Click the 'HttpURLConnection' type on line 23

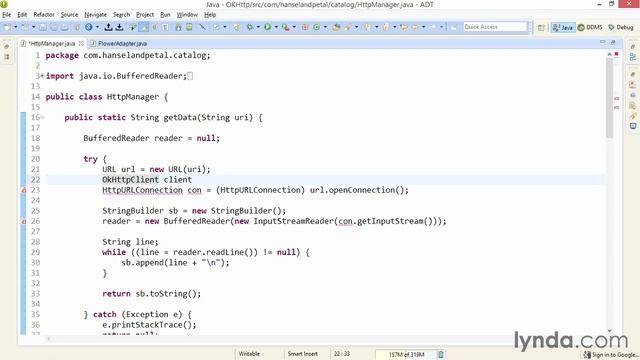point(142,190)
